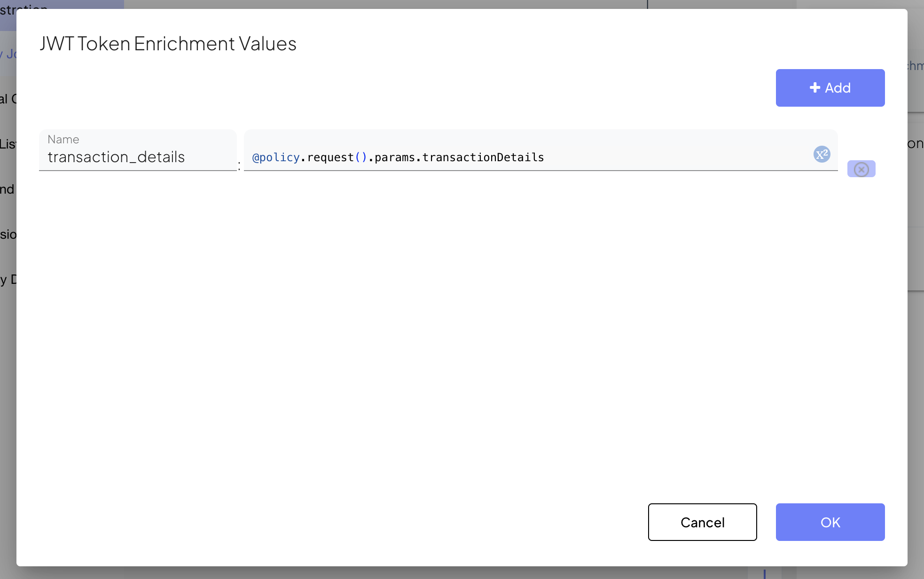Image resolution: width=924 pixels, height=579 pixels.
Task: Cancel the JWT enrichment dialog
Action: pyautogui.click(x=702, y=522)
